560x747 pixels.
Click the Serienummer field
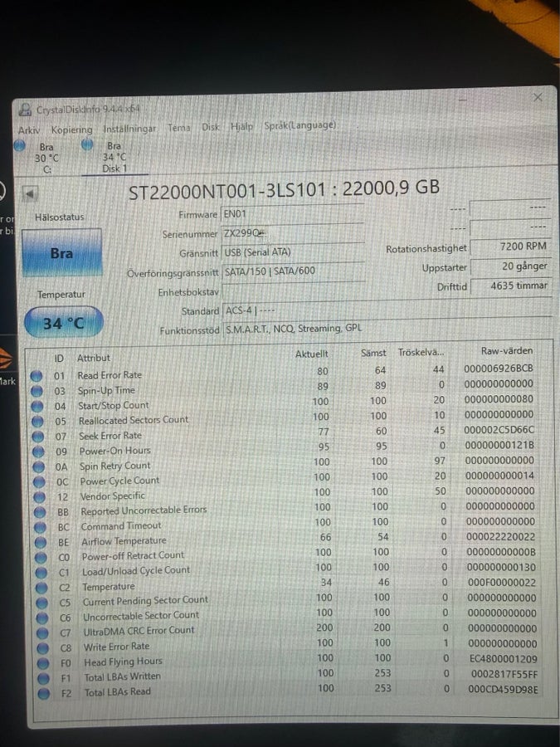[x=293, y=233]
